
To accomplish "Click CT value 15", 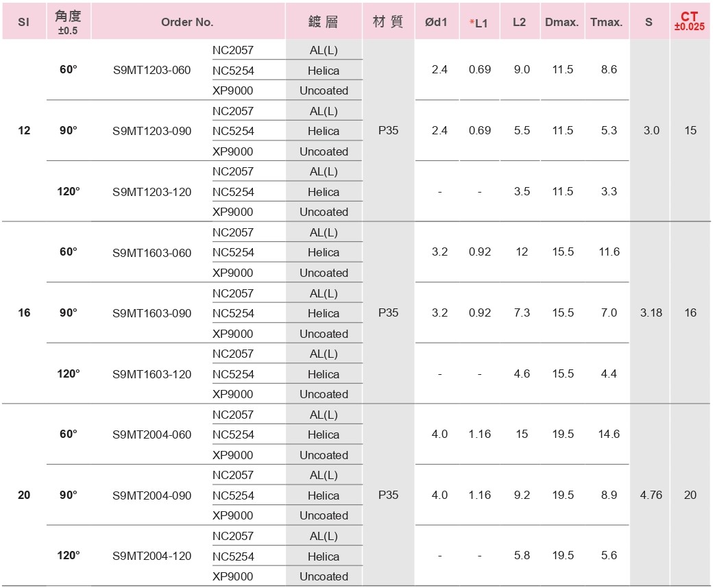I will coord(690,130).
